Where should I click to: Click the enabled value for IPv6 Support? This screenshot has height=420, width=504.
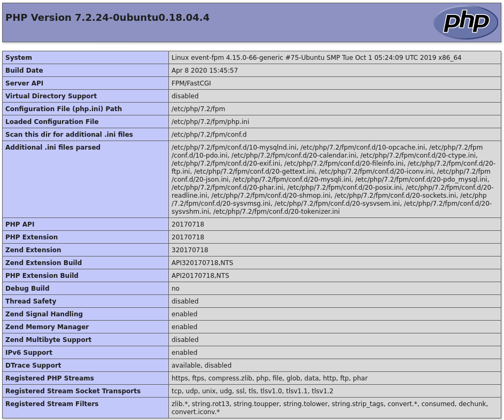coord(184,353)
